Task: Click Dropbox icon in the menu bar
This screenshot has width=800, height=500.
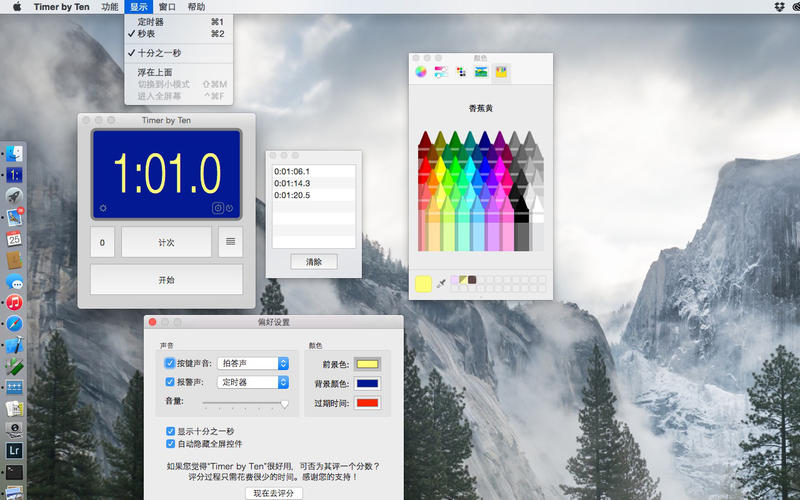Action: pos(779,7)
